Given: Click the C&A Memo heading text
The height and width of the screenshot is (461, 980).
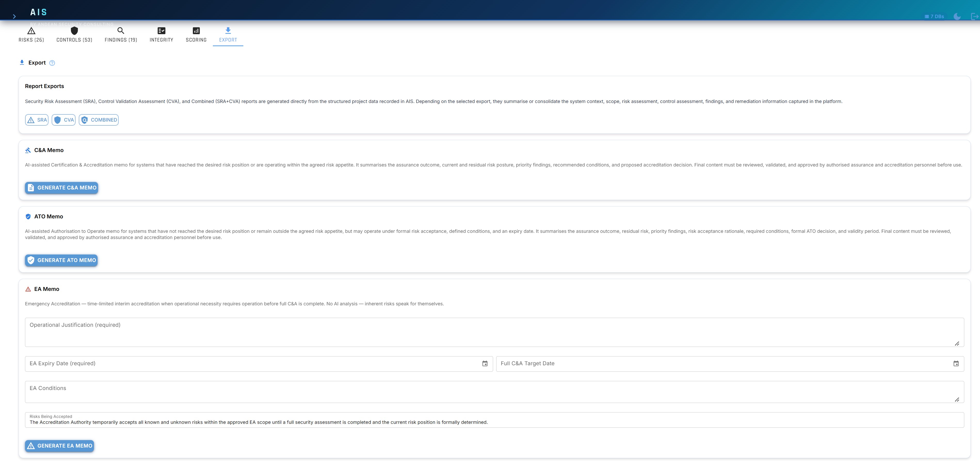Looking at the screenshot, I should [x=49, y=150].
